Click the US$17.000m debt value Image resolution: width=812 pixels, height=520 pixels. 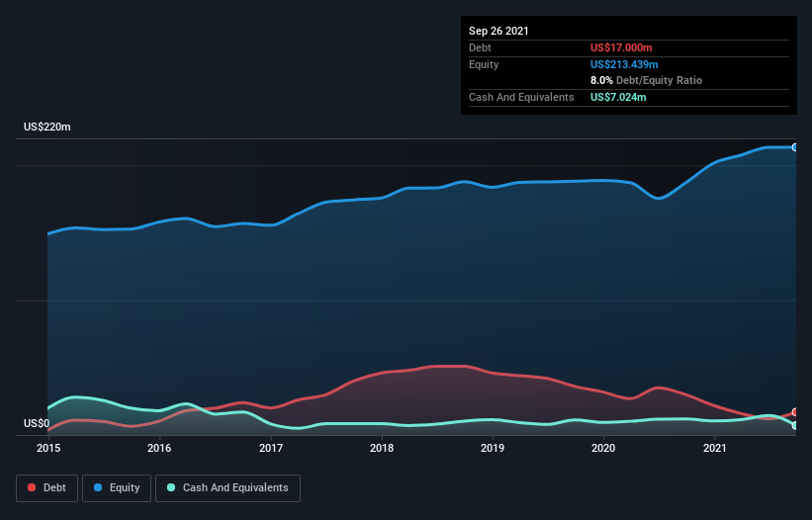pos(621,47)
